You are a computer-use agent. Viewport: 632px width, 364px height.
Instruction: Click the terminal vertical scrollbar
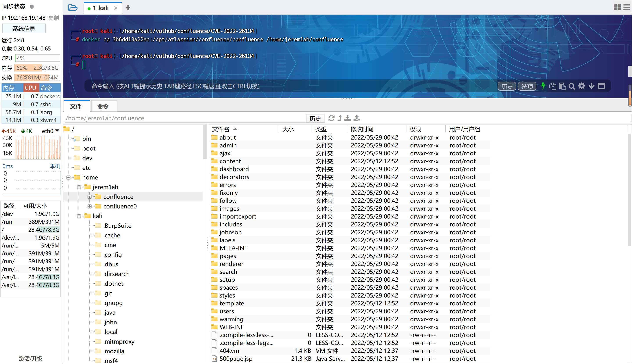(630, 71)
